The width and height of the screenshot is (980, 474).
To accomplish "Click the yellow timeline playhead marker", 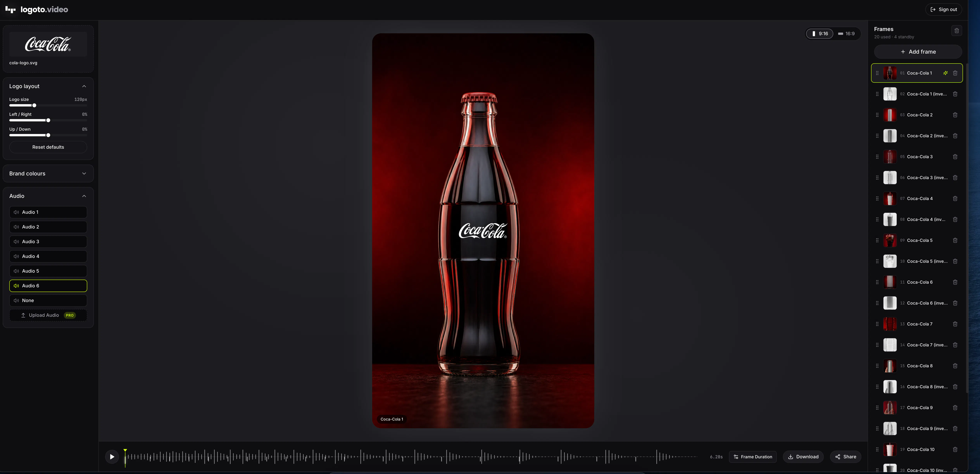I will coord(125,451).
